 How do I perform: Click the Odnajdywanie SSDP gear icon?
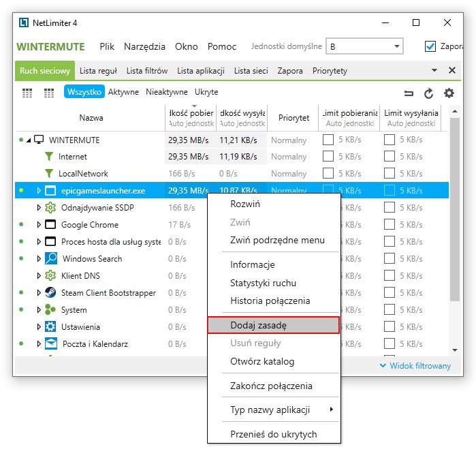50,208
